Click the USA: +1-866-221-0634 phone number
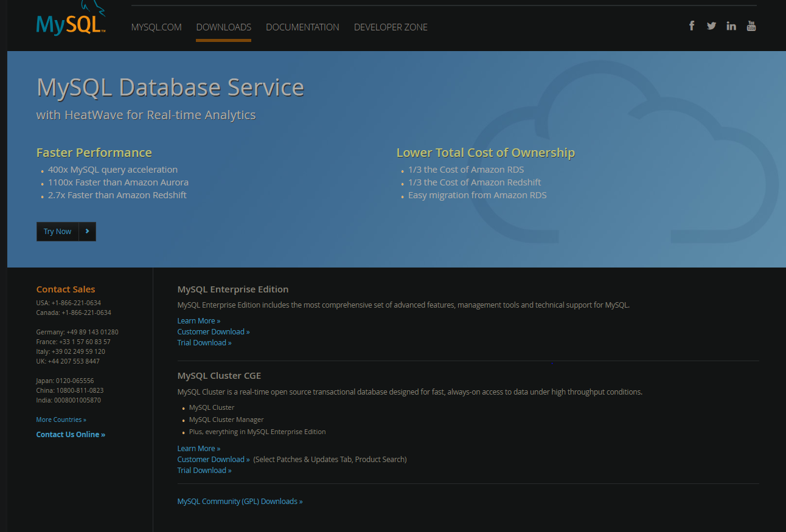This screenshot has height=532, width=786. point(69,303)
